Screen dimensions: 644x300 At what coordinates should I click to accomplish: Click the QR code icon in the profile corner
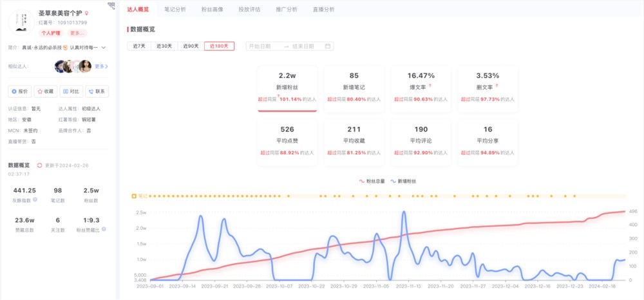(111, 5)
